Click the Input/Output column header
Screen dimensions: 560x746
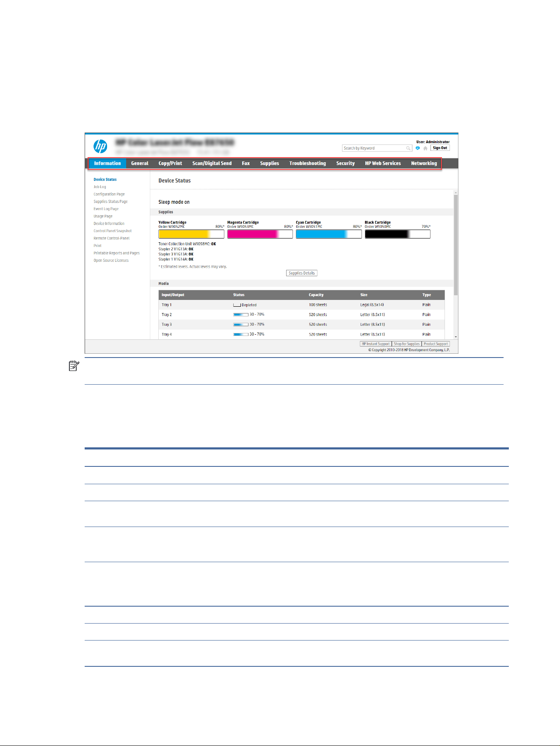point(173,295)
